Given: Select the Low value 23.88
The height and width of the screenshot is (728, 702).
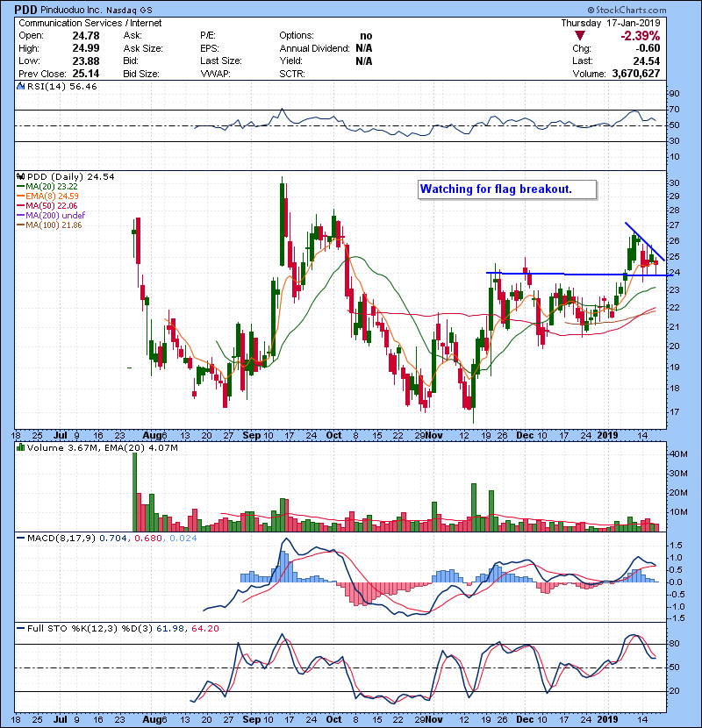Looking at the screenshot, I should click(x=86, y=61).
